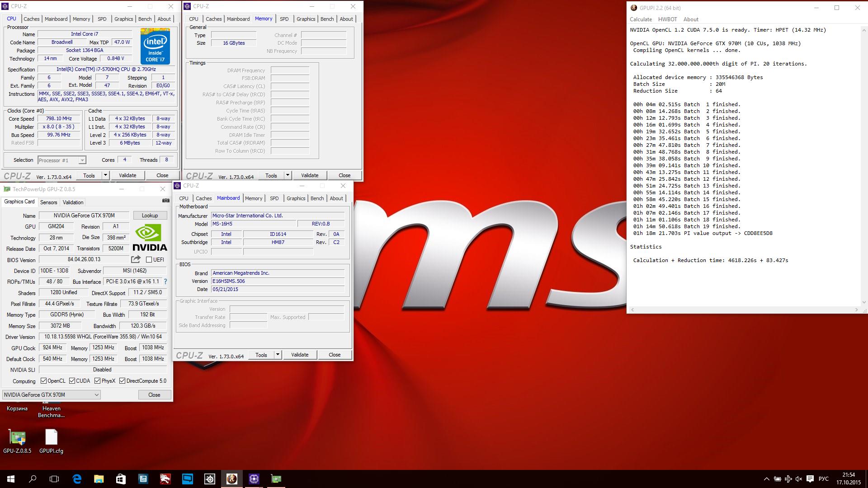Screen dimensions: 868x488
Task: Click Close in CPU-Z Memory window
Action: [344, 175]
